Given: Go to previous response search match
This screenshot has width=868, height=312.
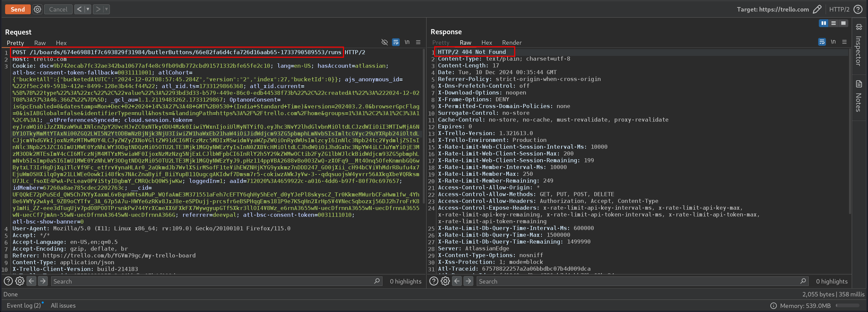Looking at the screenshot, I should tap(457, 281).
